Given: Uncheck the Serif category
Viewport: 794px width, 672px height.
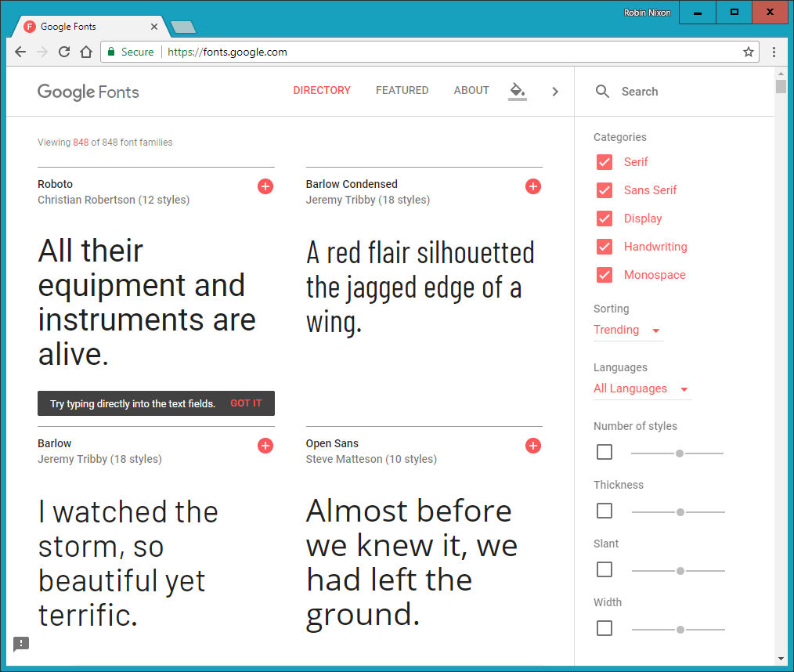Looking at the screenshot, I should pos(604,162).
